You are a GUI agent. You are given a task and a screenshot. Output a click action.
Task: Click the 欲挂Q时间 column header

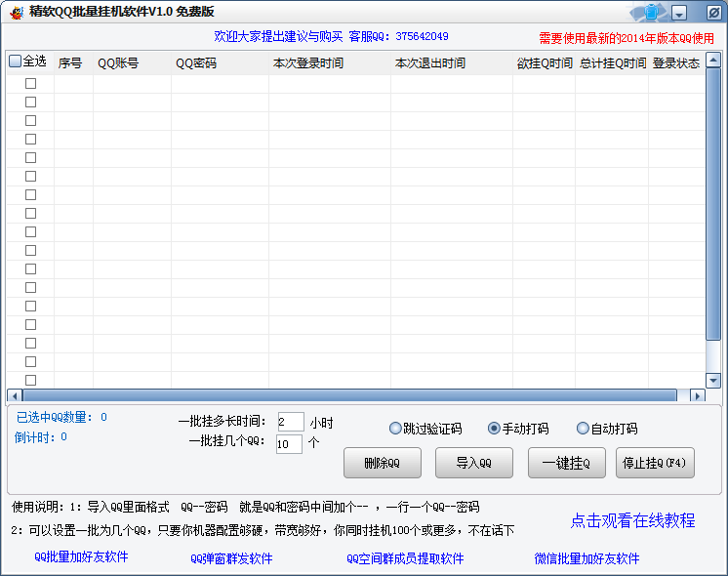[x=545, y=63]
